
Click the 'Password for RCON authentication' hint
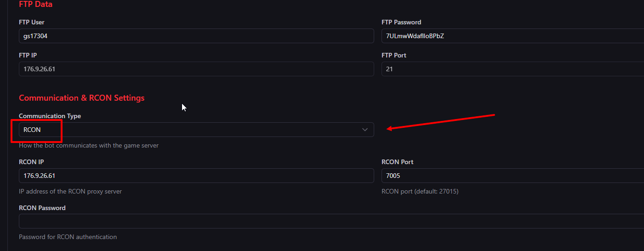(x=68, y=237)
